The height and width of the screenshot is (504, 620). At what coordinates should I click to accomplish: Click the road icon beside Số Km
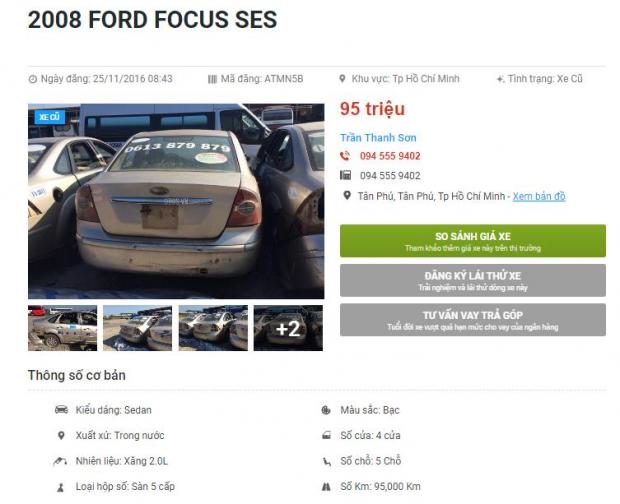tap(326, 487)
